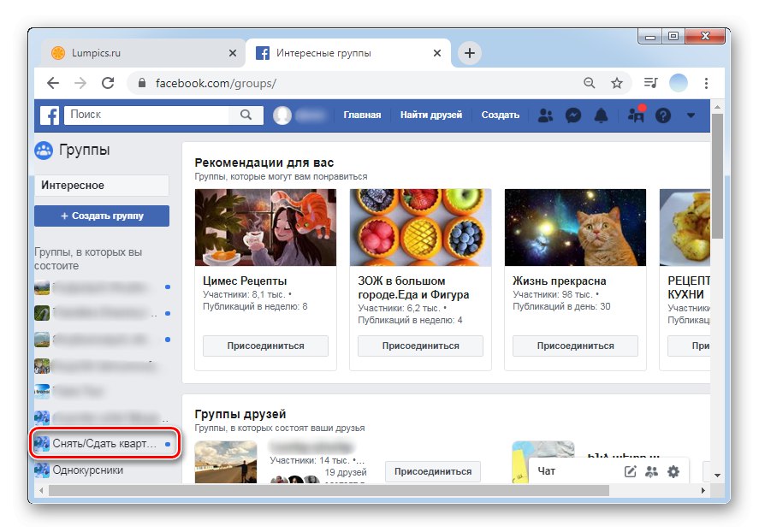Reload the page with refresh icon
759x532 pixels.
(108, 83)
